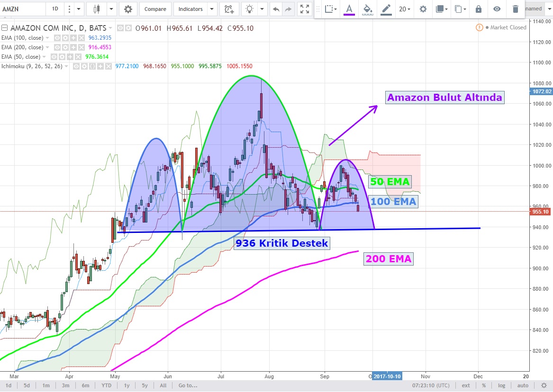Expand the Indicators dropdown arrow
Viewport: 553px width, 392px height.
pos(212,9)
